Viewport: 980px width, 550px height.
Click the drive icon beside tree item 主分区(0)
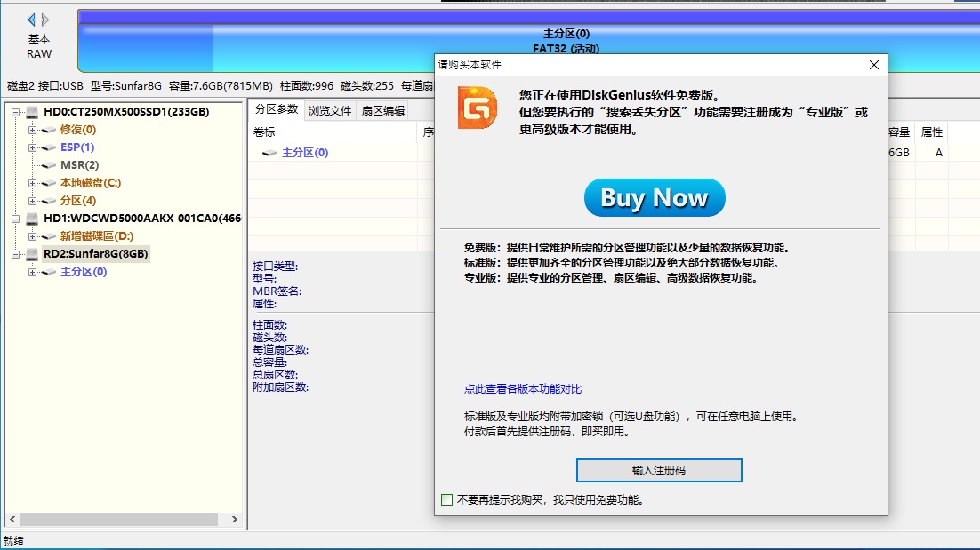coord(49,272)
